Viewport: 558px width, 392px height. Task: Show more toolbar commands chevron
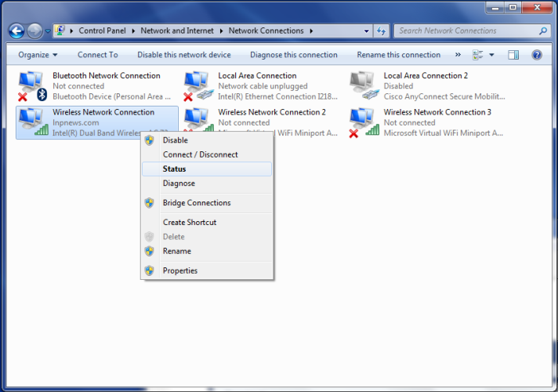pos(458,55)
